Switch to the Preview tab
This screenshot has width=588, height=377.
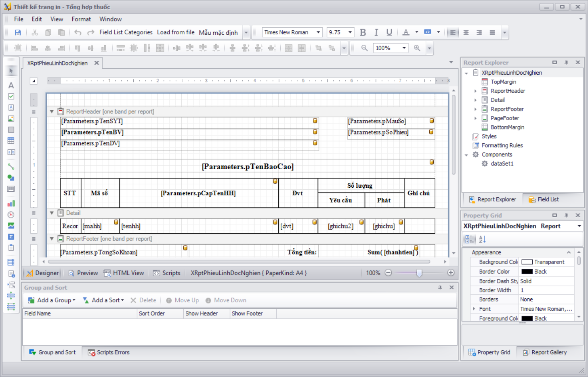[83, 273]
